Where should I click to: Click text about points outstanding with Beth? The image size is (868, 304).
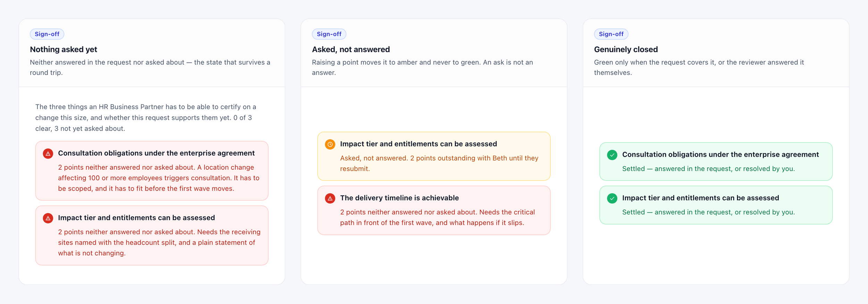coord(439,163)
